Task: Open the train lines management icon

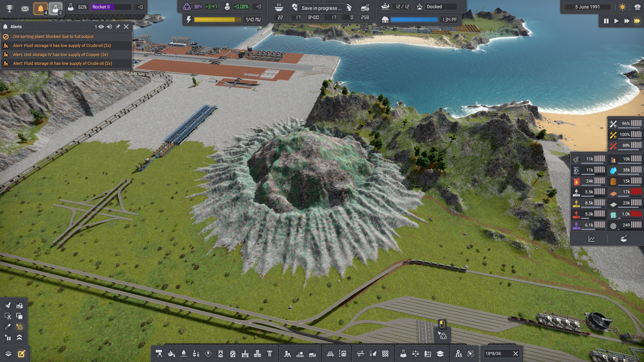Action: 343,354
